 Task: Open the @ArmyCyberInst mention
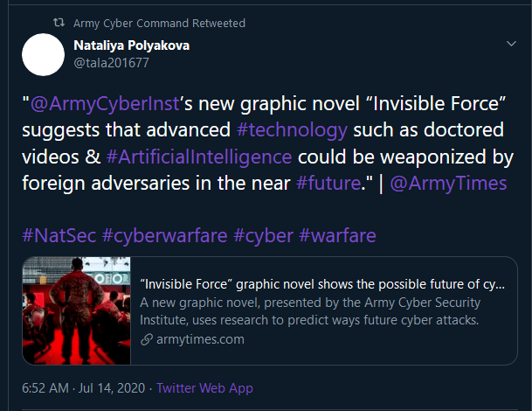[x=104, y=103]
